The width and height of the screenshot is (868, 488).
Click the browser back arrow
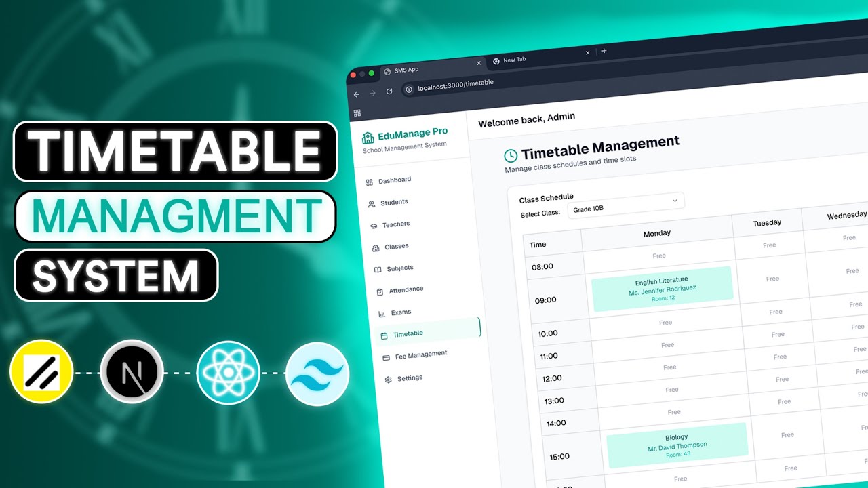pyautogui.click(x=357, y=94)
